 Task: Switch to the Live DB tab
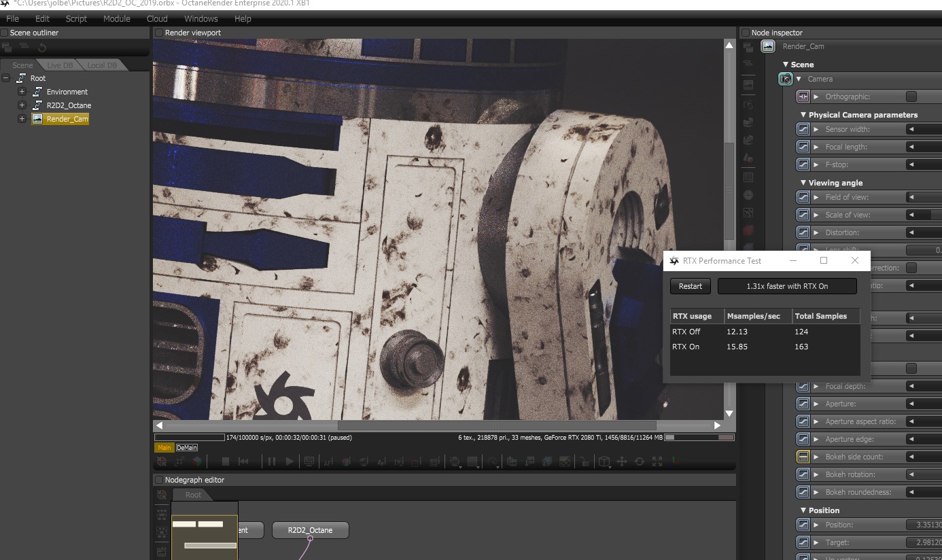(x=60, y=65)
